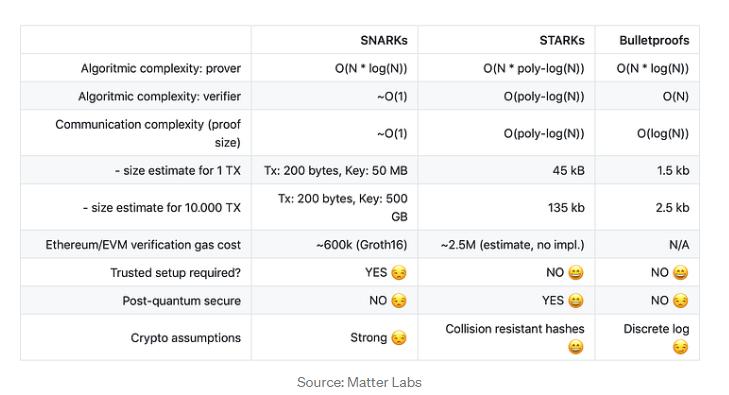Click the Crypto assumptions row label
This screenshot has height=395, width=729.
coord(186,338)
